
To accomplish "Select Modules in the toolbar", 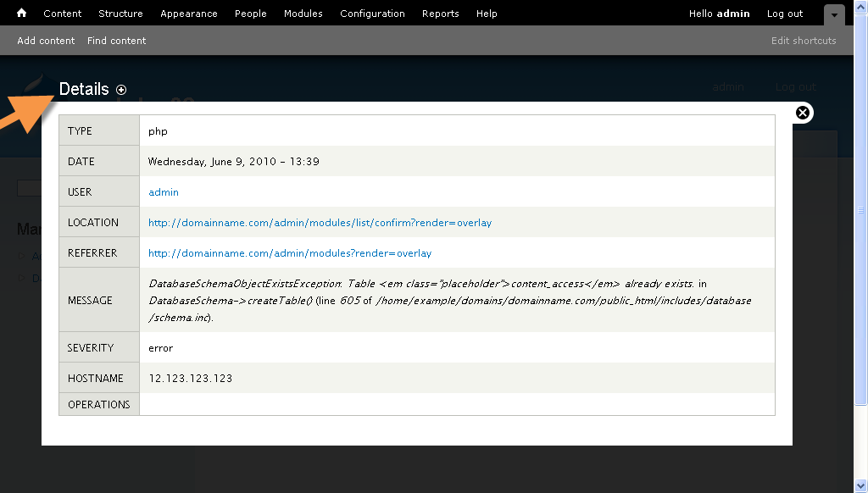I will point(303,14).
